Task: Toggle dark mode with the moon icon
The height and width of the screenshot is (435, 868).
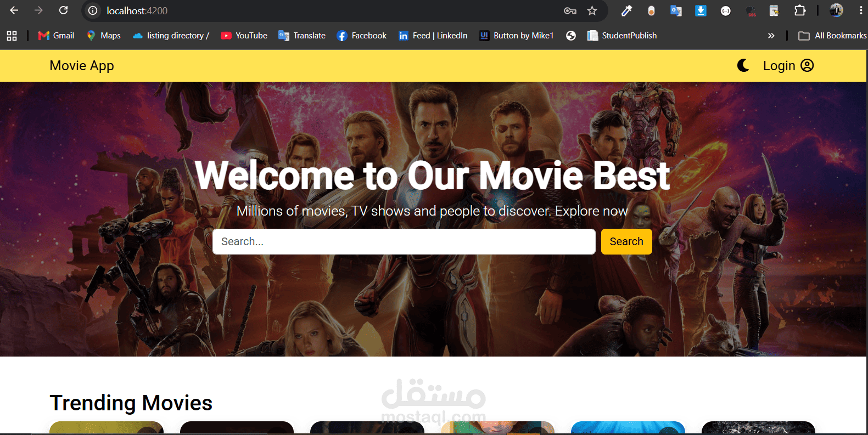Action: (743, 66)
